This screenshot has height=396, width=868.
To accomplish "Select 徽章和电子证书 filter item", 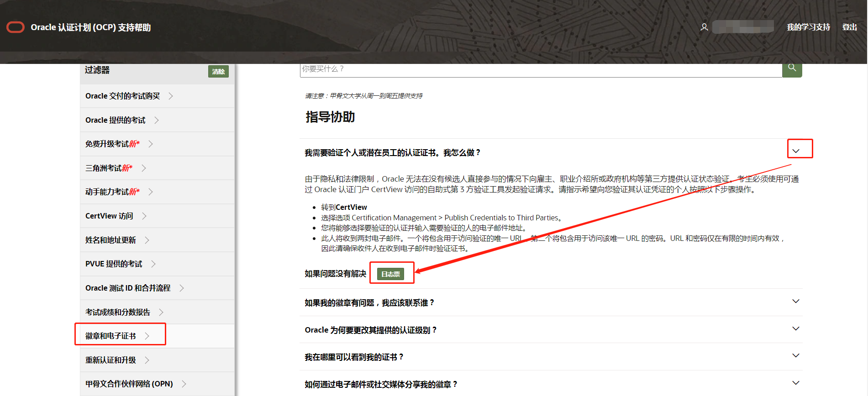I will click(x=157, y=336).
